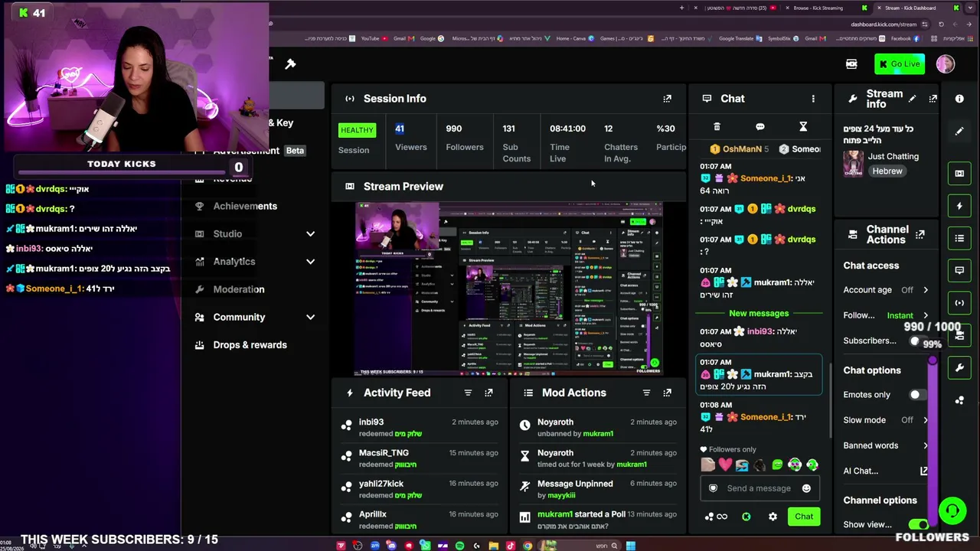980x551 pixels.
Task: Open Follow mode Instant setting chevron
Action: (x=926, y=315)
